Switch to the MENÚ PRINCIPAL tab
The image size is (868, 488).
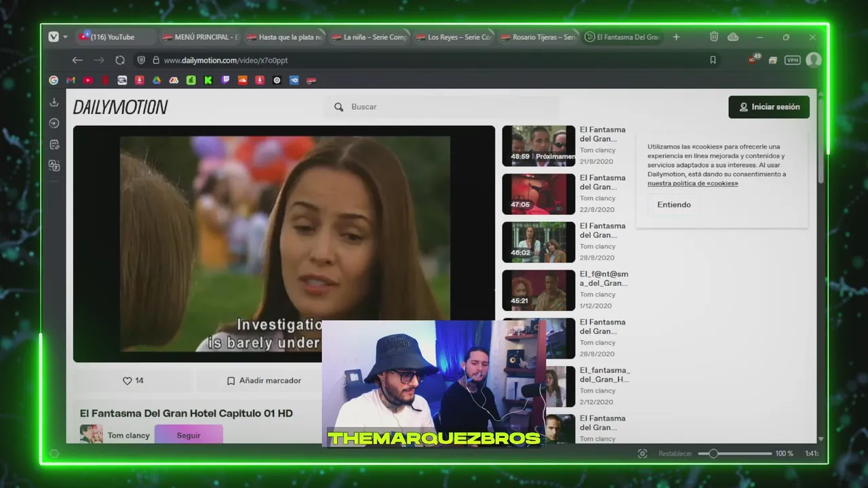click(200, 37)
